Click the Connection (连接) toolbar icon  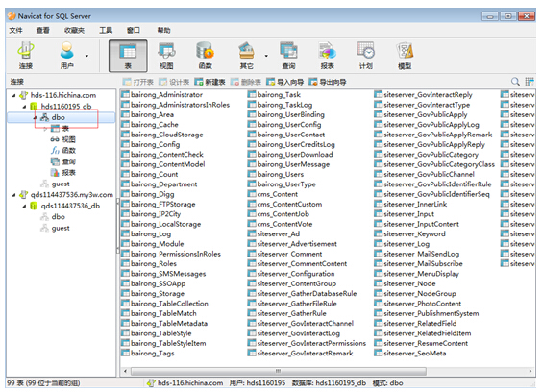pyautogui.click(x=26, y=56)
